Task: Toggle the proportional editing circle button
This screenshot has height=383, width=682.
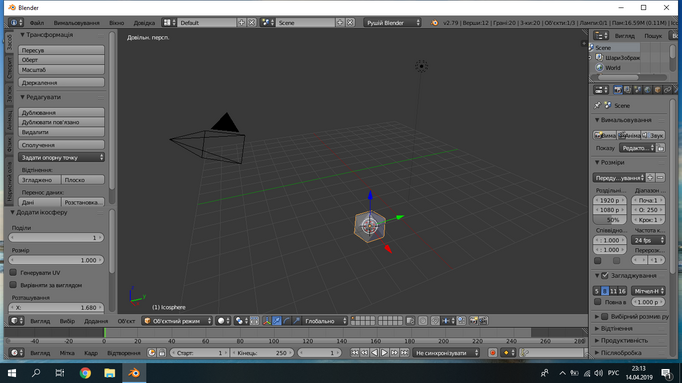Action: 423,321
